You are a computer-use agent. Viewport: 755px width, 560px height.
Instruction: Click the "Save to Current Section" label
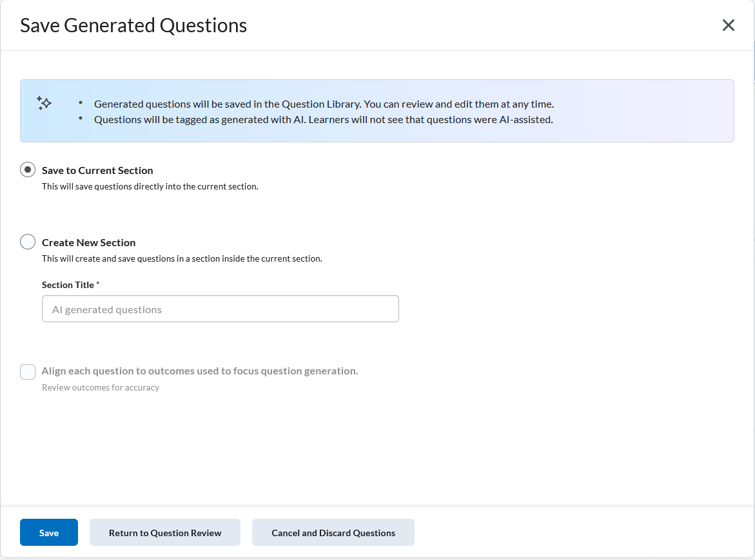[x=97, y=170]
